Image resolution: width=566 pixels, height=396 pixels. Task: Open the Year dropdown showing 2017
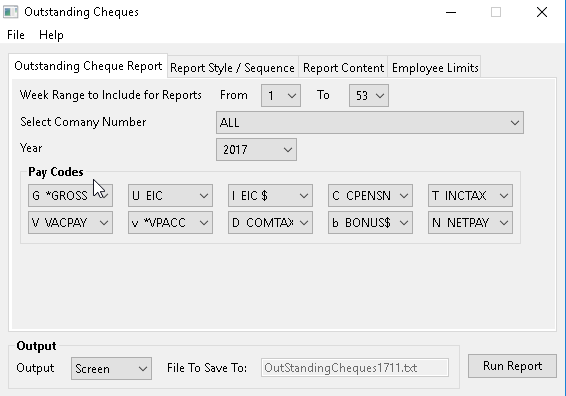point(256,149)
